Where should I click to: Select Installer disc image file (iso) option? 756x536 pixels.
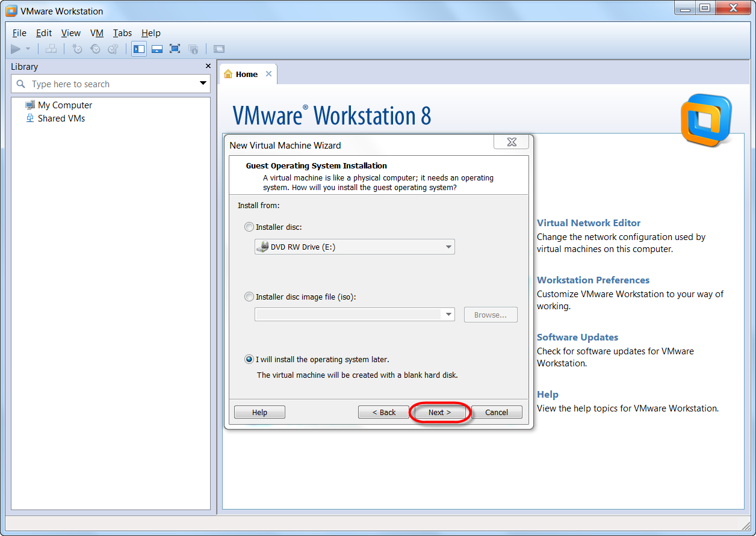click(x=249, y=297)
